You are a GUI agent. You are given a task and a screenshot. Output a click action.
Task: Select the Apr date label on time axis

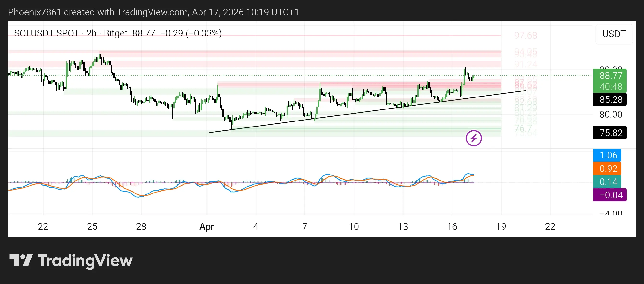206,226
